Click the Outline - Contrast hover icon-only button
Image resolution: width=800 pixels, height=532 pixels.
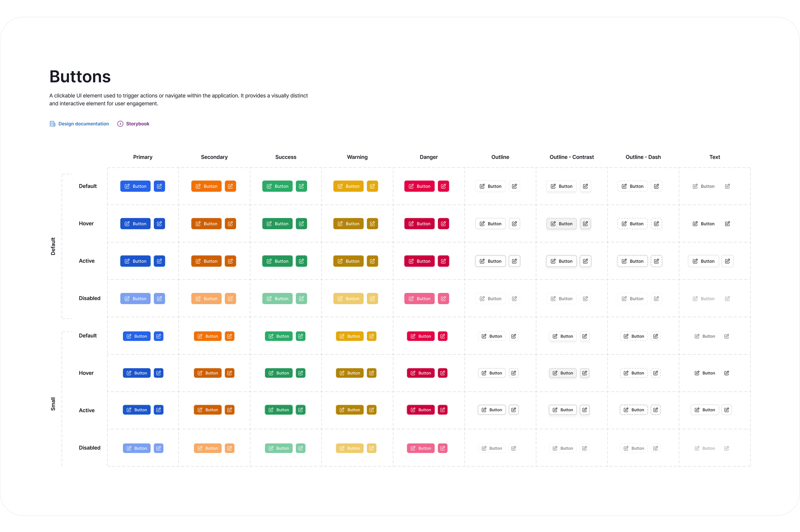tap(585, 224)
